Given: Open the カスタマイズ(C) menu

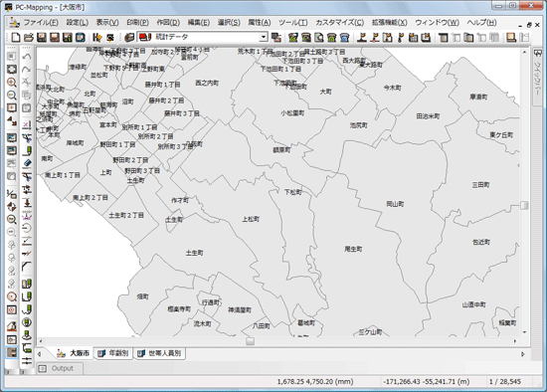Looking at the screenshot, I should pos(340,23).
